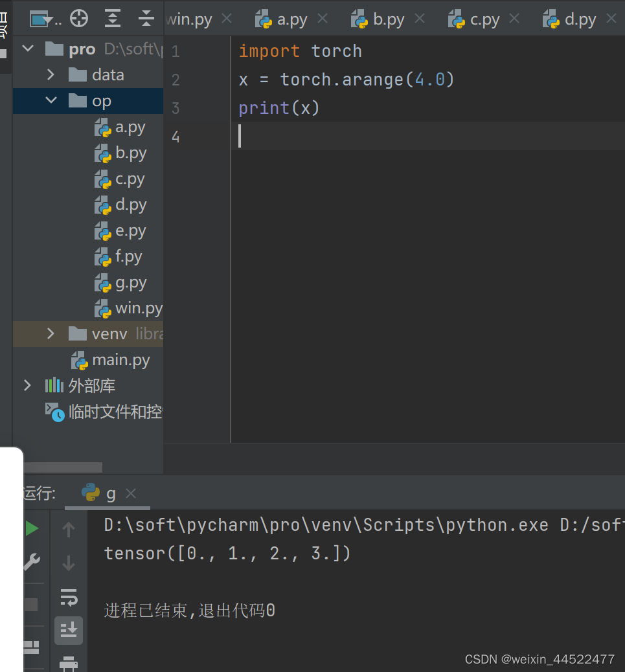Close the c.py editor tab
Viewport: 625px width, 672px height.
(x=514, y=18)
